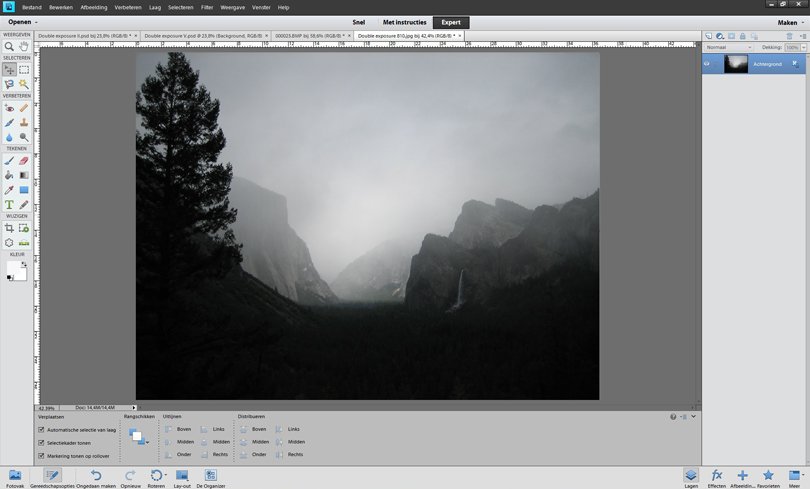810x489 pixels.
Task: Select the Lasso tool
Action: pyautogui.click(x=9, y=84)
